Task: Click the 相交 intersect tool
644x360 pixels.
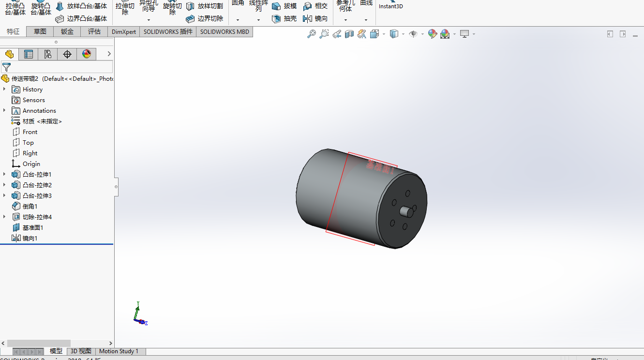Action: coord(315,6)
